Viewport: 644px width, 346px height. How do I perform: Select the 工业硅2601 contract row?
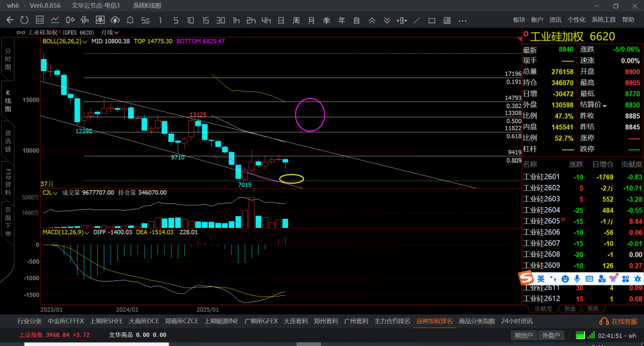tap(583, 177)
